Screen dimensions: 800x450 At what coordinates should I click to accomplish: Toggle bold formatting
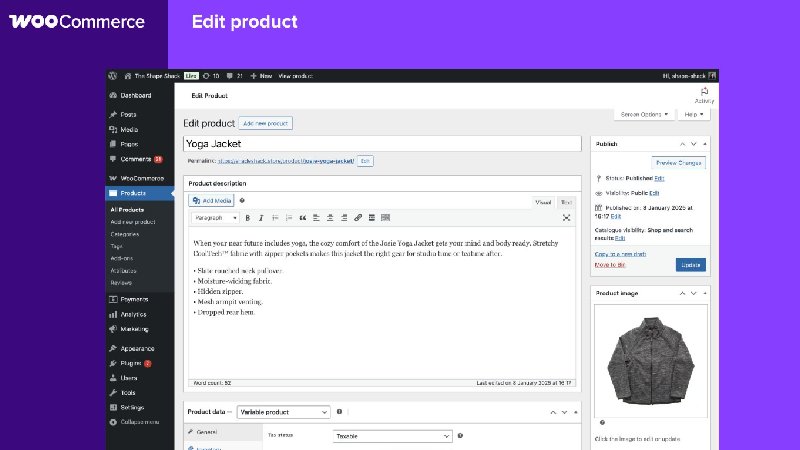(x=247, y=218)
